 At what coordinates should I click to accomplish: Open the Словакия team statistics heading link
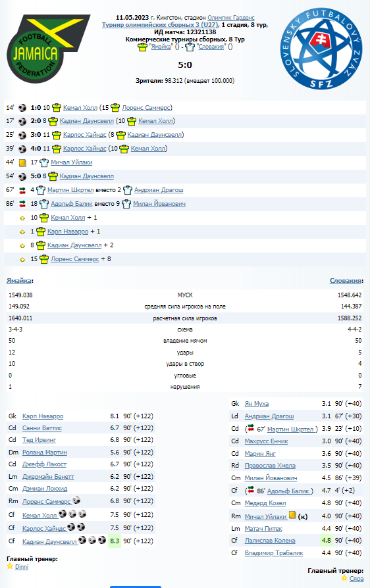coord(345,280)
